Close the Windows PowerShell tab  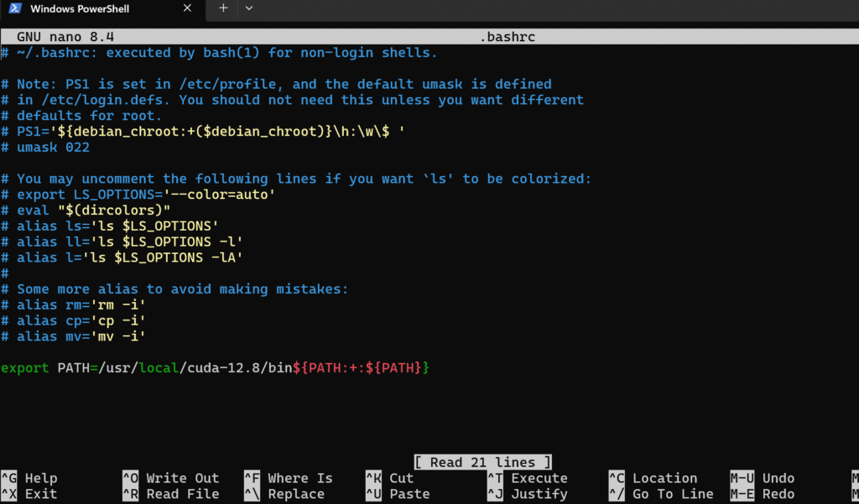188,8
